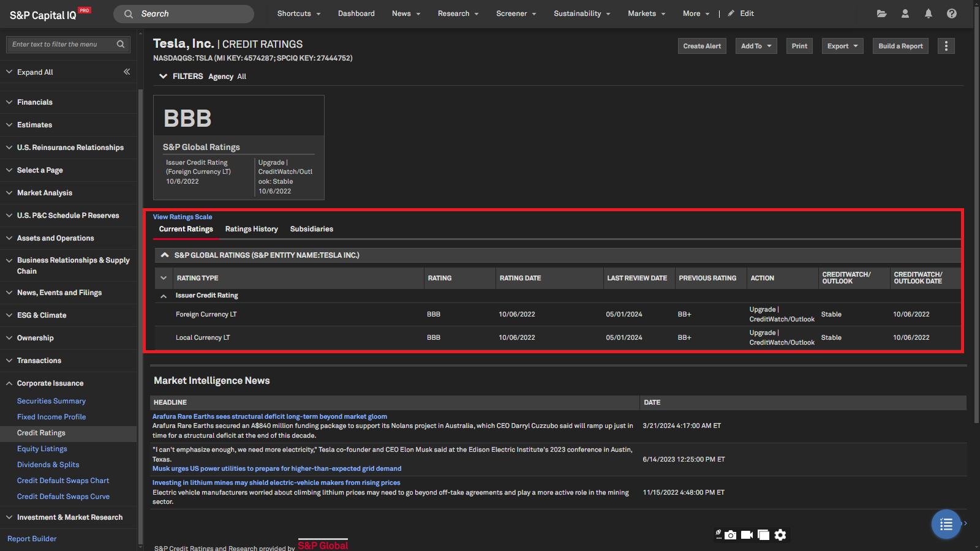Expand the Financials menu section
This screenshot has width=980, height=551.
click(x=35, y=102)
